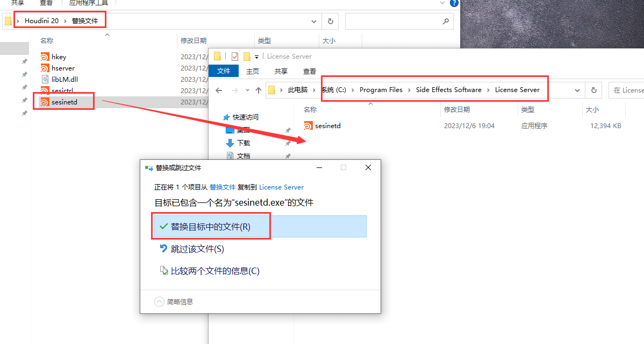The image size is (644, 344).
Task: Select the hserver file icon
Action: [x=45, y=68]
